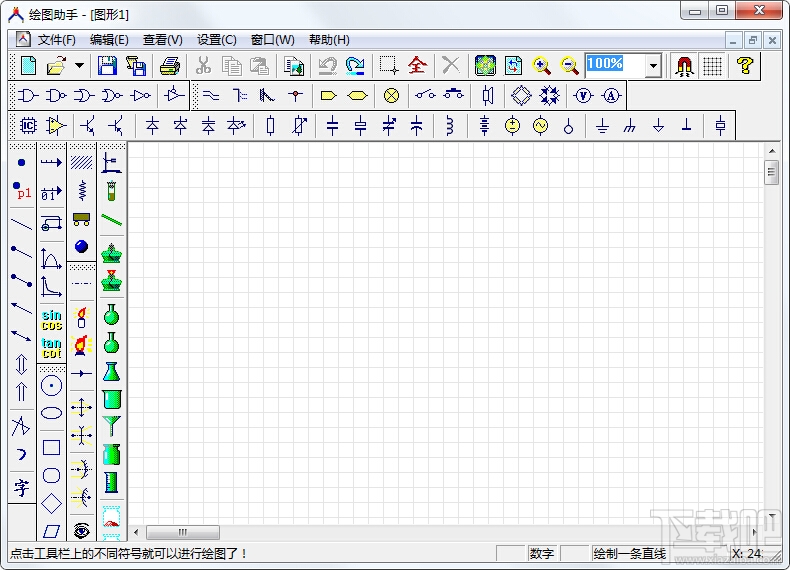Select the resistor rectangle symbol

click(x=271, y=125)
